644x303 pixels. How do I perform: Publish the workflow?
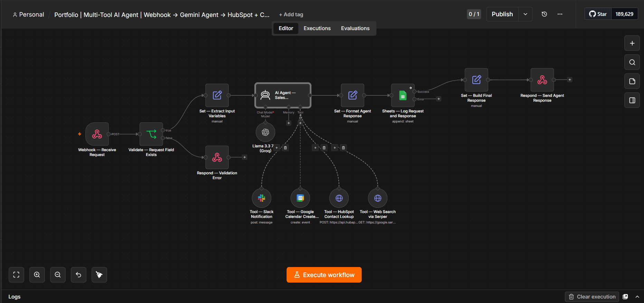pos(502,14)
